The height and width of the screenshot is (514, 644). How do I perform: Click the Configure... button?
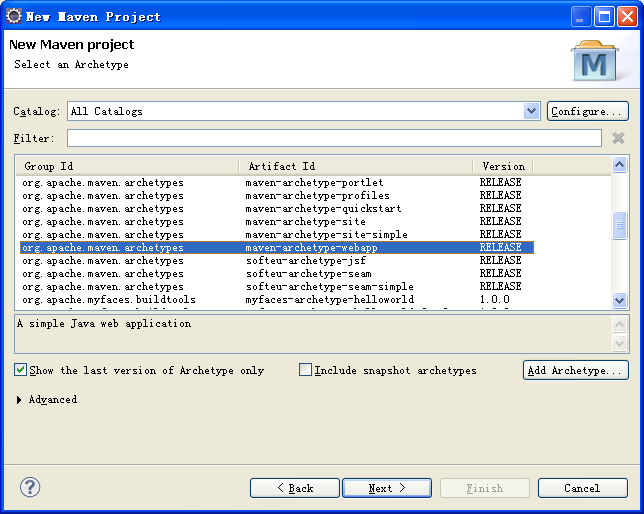(x=587, y=111)
